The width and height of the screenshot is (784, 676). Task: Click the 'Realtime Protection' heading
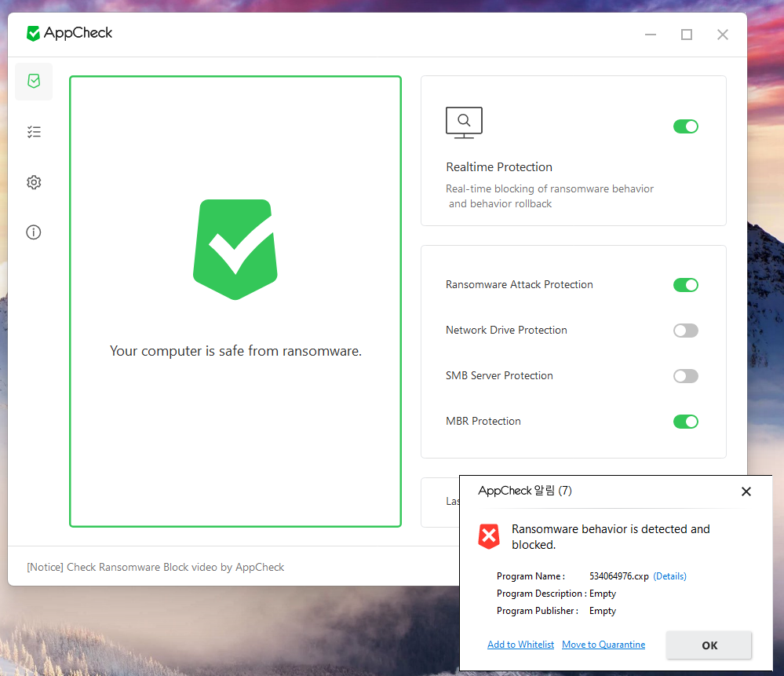499,167
